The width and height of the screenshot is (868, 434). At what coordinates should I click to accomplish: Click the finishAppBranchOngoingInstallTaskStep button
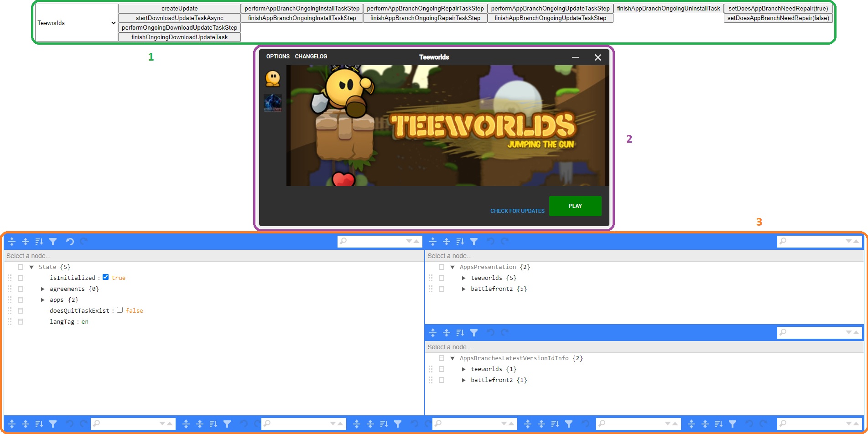[x=302, y=18]
